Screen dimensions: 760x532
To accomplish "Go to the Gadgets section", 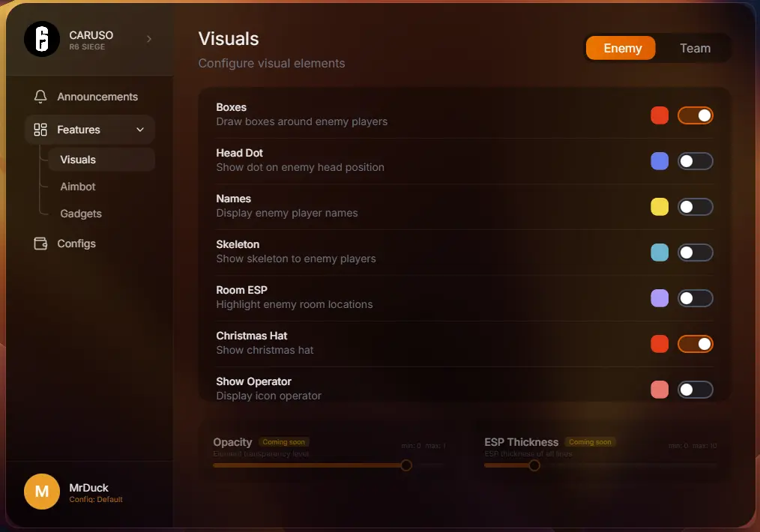I will click(x=81, y=214).
